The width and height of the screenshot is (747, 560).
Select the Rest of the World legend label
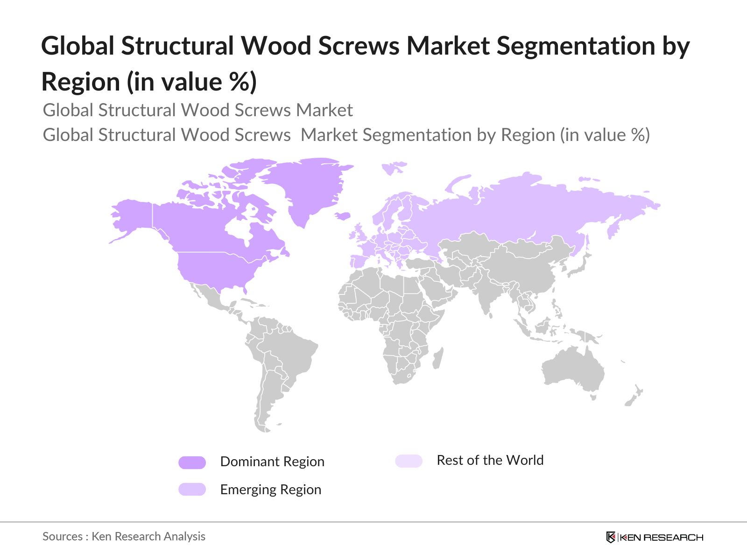(x=490, y=460)
